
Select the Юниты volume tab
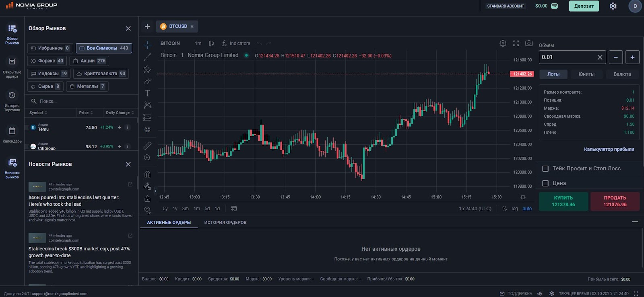pyautogui.click(x=586, y=74)
